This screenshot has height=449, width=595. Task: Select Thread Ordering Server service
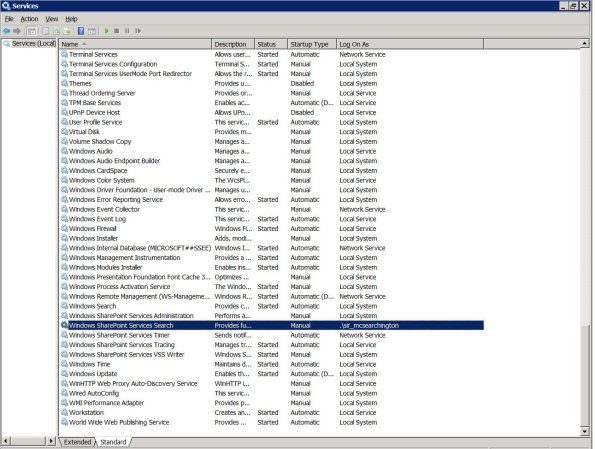(272, 93)
